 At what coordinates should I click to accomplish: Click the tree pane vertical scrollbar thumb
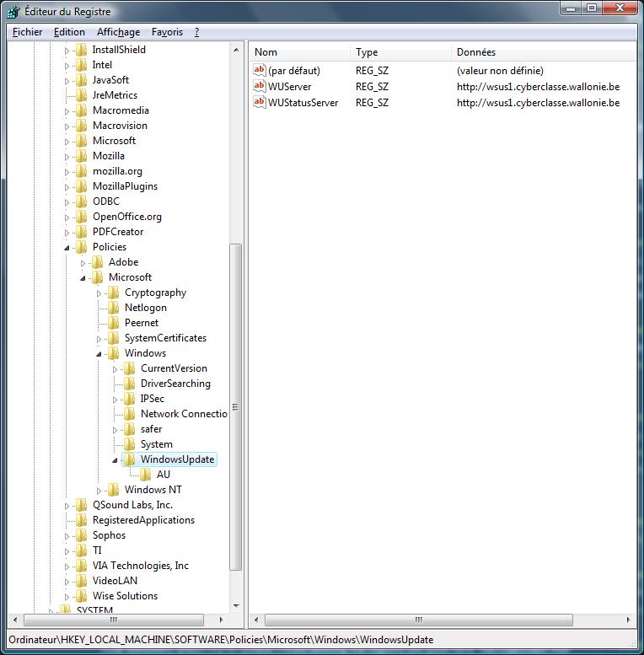(236, 407)
